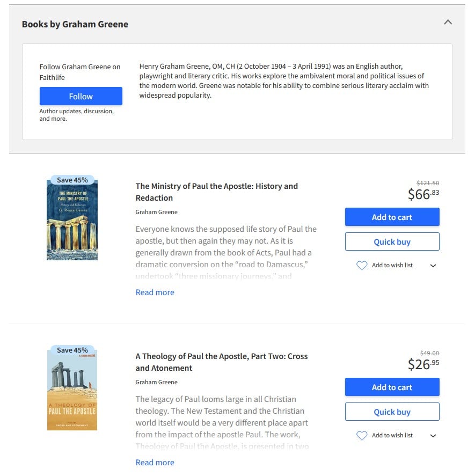Screen dimensions: 475x476
Task: Collapse the Books by Graham Greene section
Action: [x=448, y=23]
